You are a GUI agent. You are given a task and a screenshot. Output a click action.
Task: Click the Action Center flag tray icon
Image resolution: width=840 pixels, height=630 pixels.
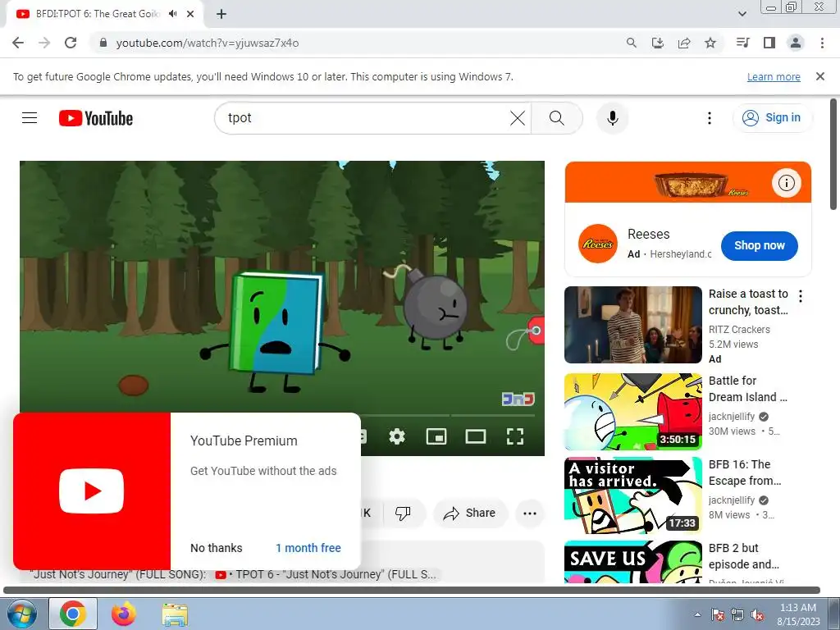pyautogui.click(x=717, y=614)
